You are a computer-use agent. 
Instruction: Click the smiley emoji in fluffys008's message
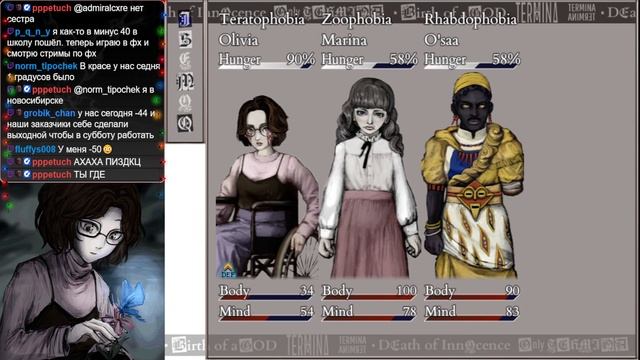(x=108, y=149)
